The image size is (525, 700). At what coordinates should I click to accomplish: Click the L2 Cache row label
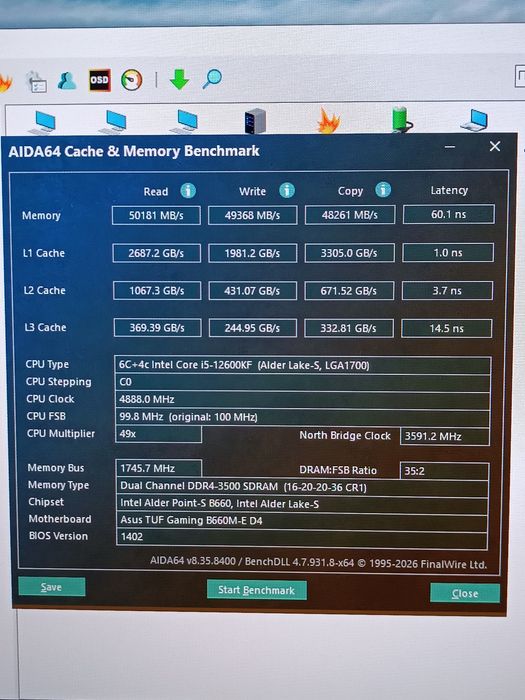click(45, 291)
